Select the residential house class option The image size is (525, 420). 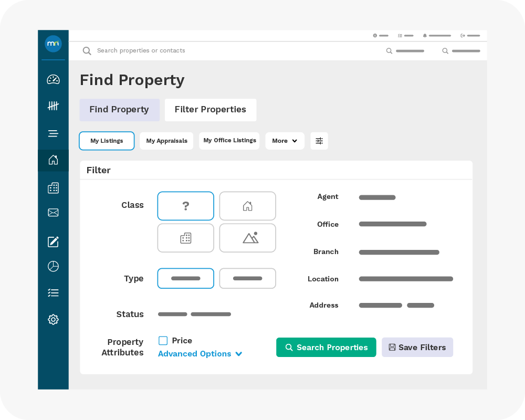click(x=247, y=206)
